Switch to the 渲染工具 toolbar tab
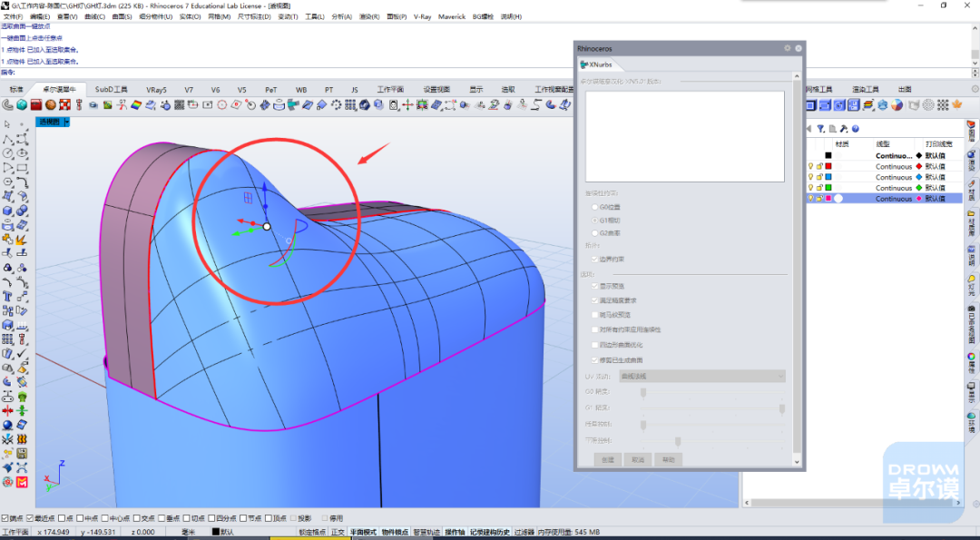 click(x=865, y=89)
